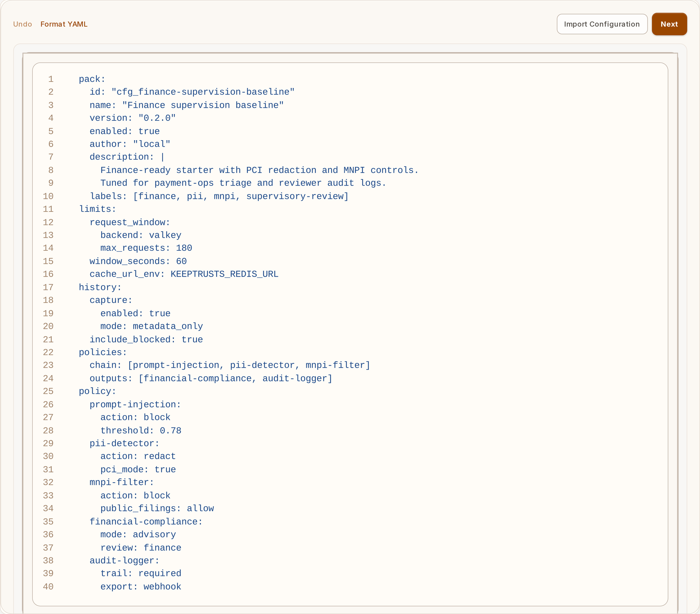Click 'trail: required' line

tap(141, 573)
